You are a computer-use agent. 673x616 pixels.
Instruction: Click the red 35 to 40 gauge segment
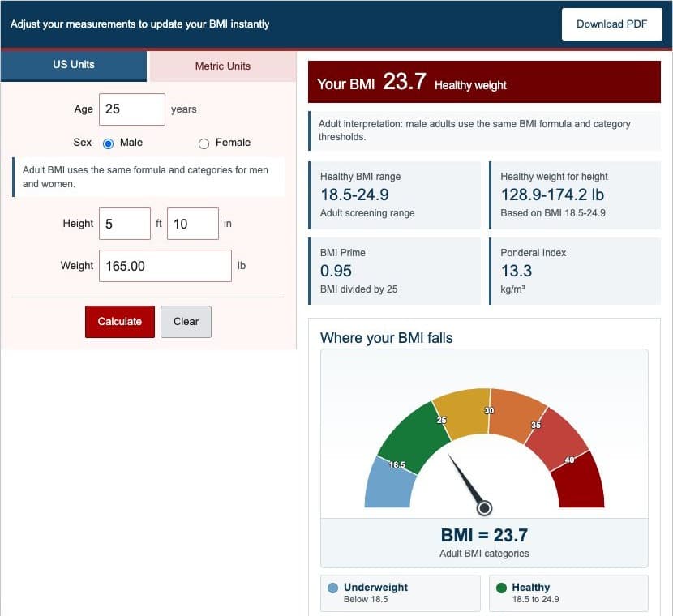(558, 439)
